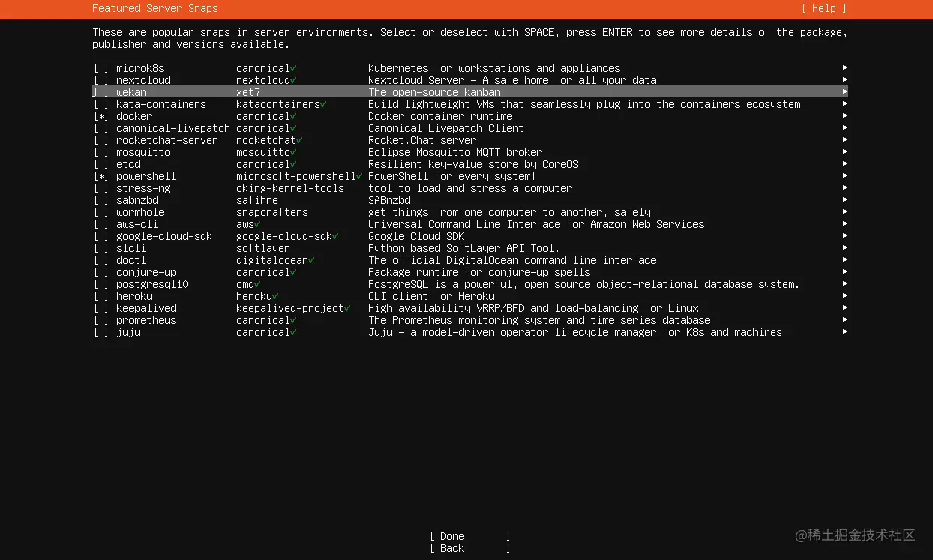Toggle the slcli snap checkbox

101,248
